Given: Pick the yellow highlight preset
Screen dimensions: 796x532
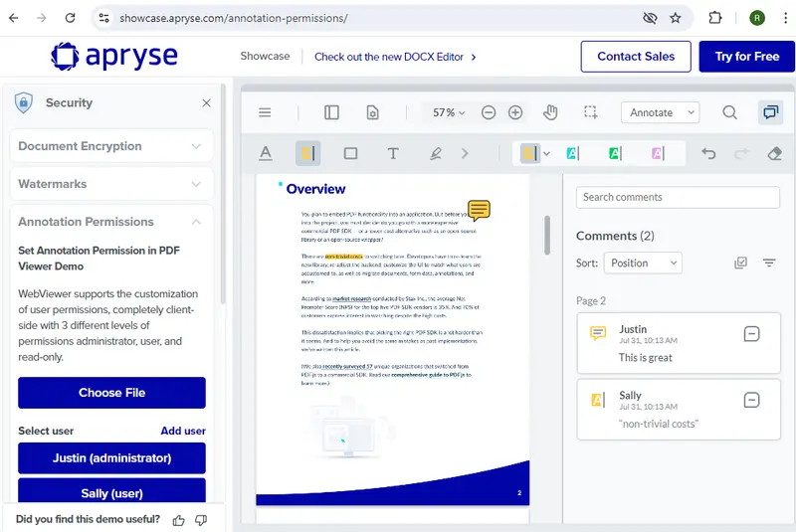Looking at the screenshot, I should pos(529,154).
